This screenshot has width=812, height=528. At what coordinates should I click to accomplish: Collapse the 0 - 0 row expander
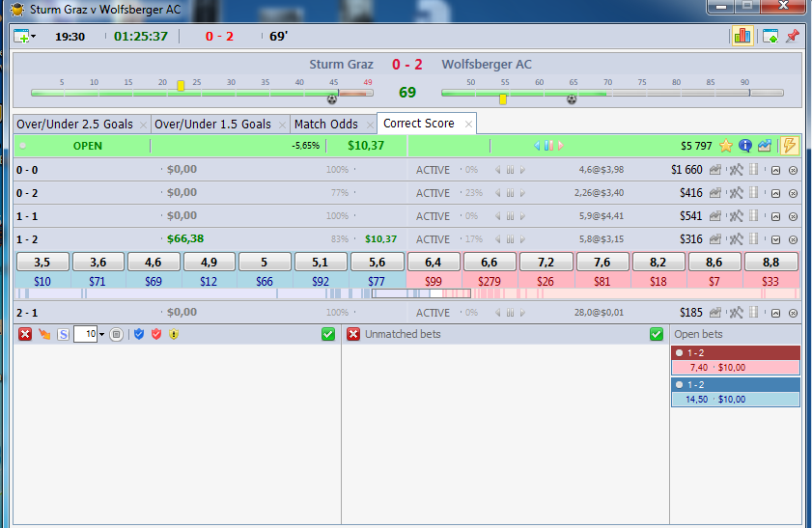coord(775,170)
